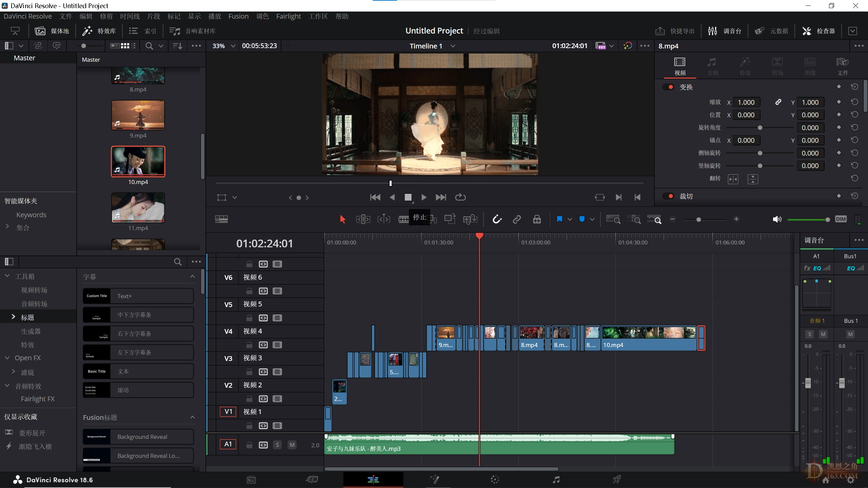Solo the A1 audio track
Image resolution: width=868 pixels, height=488 pixels.
[x=277, y=445]
